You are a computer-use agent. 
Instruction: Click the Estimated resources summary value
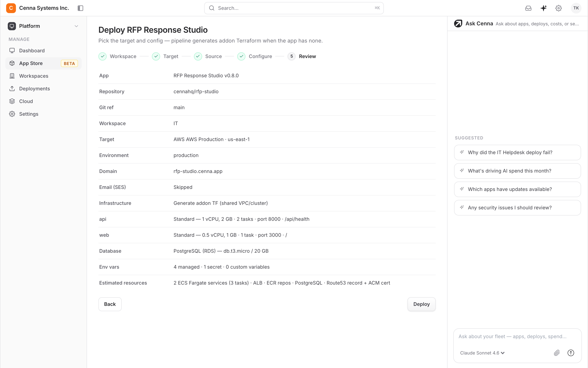point(282,283)
